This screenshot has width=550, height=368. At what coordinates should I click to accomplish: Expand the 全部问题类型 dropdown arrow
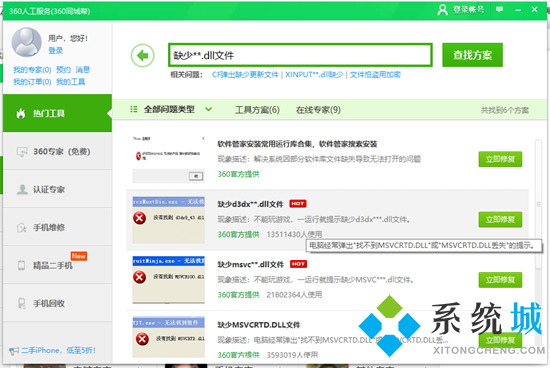tap(208, 109)
